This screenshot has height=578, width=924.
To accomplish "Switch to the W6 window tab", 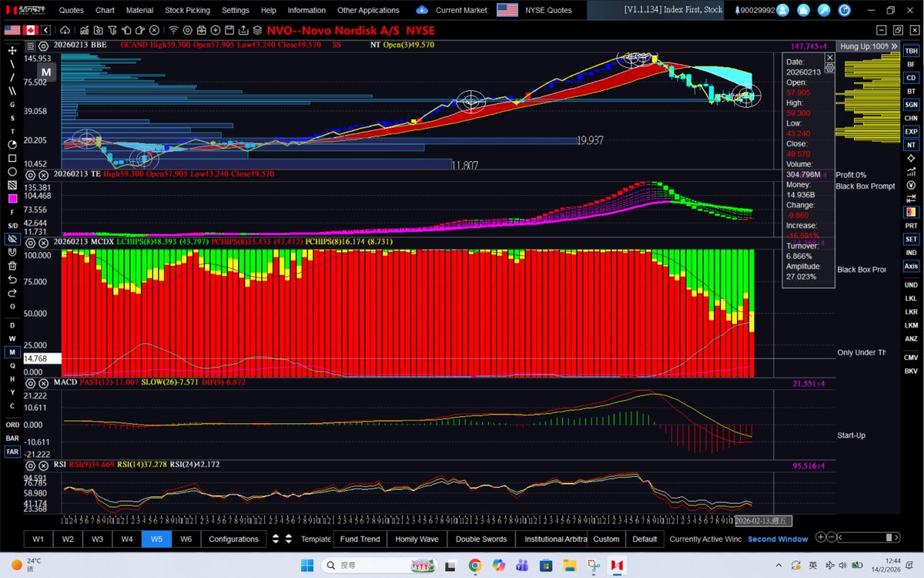I will tap(186, 539).
